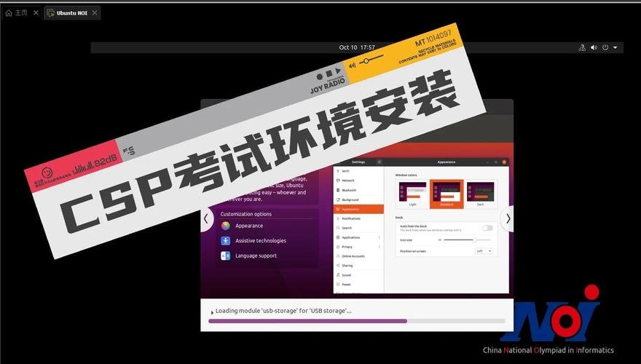641x364 pixels.
Task: Select Wi-Fi in the Settings sidebar
Action: coord(358,171)
